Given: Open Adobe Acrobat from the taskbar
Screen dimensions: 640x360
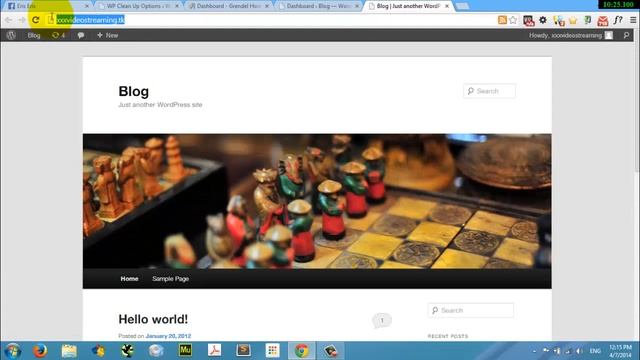Looking at the screenshot, I should coord(214,350).
